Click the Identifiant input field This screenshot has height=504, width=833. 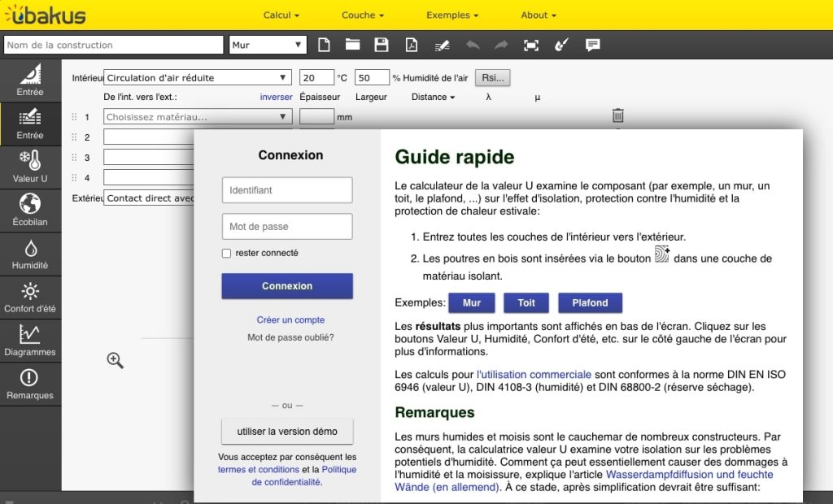click(x=287, y=190)
